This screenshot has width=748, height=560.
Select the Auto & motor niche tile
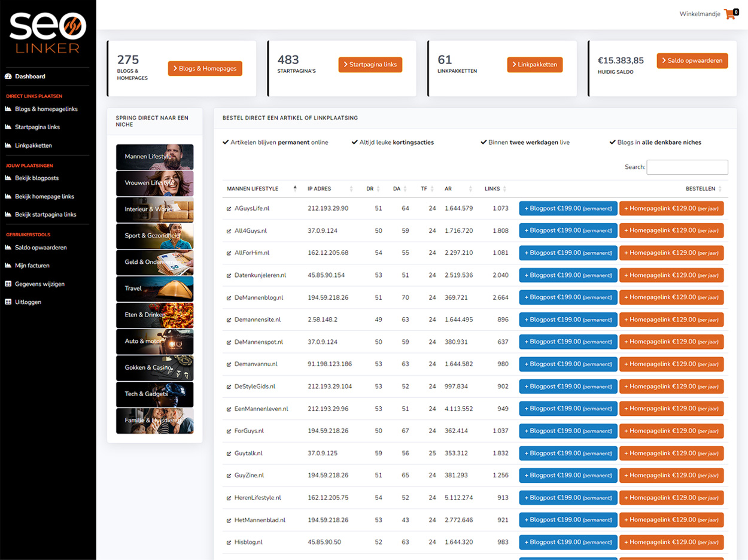click(x=154, y=341)
